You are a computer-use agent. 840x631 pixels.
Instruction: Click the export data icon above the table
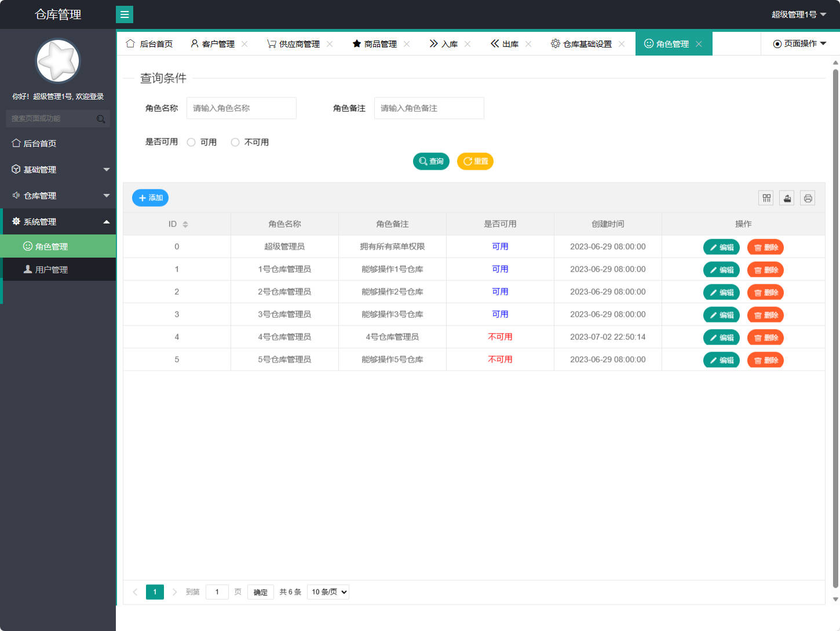point(787,197)
